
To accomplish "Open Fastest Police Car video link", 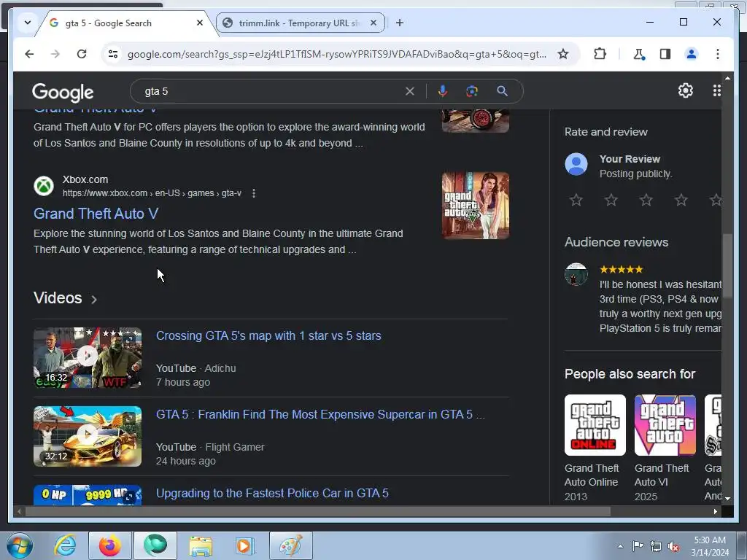I will point(273,494).
